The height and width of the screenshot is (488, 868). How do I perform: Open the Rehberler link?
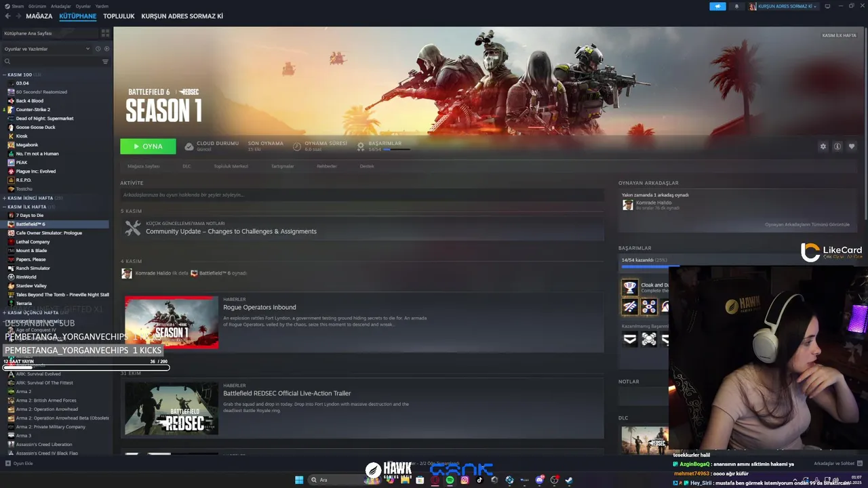pyautogui.click(x=327, y=166)
